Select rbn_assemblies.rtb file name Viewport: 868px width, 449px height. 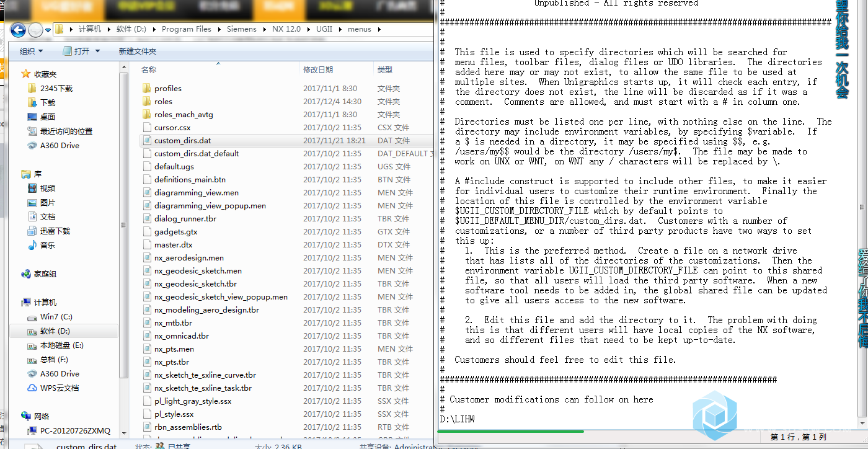(188, 427)
